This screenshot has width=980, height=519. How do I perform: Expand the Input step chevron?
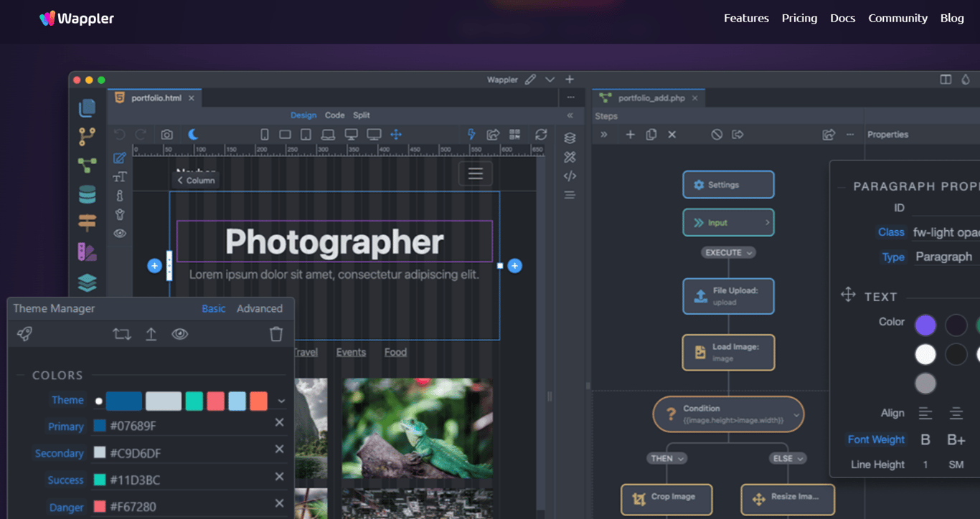767,223
